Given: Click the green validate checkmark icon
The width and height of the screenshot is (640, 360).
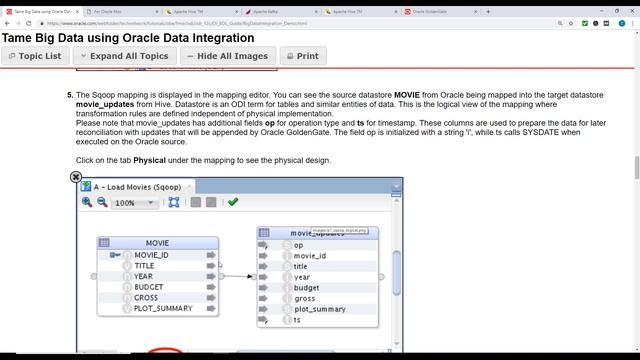Looking at the screenshot, I should coord(233,202).
